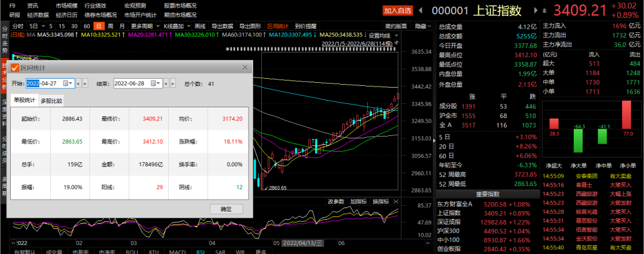Step the start date back one day
Screen dimensions: 644x254
[x=79, y=83]
